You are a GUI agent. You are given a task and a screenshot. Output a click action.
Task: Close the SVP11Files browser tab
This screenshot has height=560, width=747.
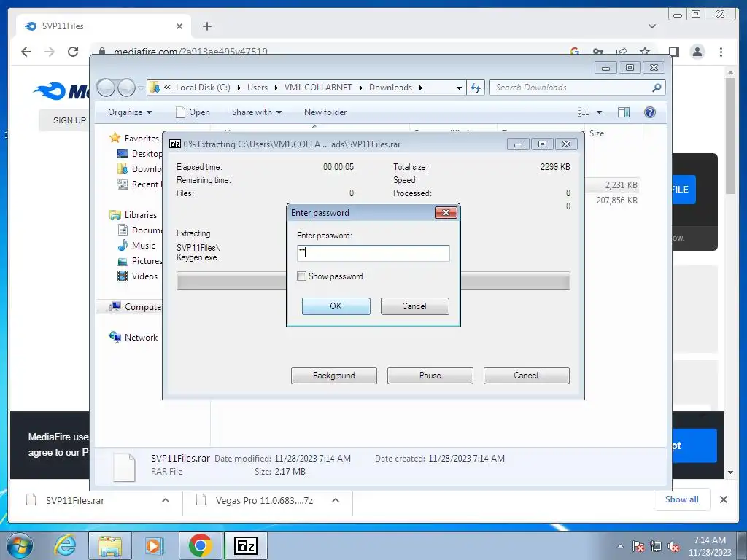[x=179, y=26]
